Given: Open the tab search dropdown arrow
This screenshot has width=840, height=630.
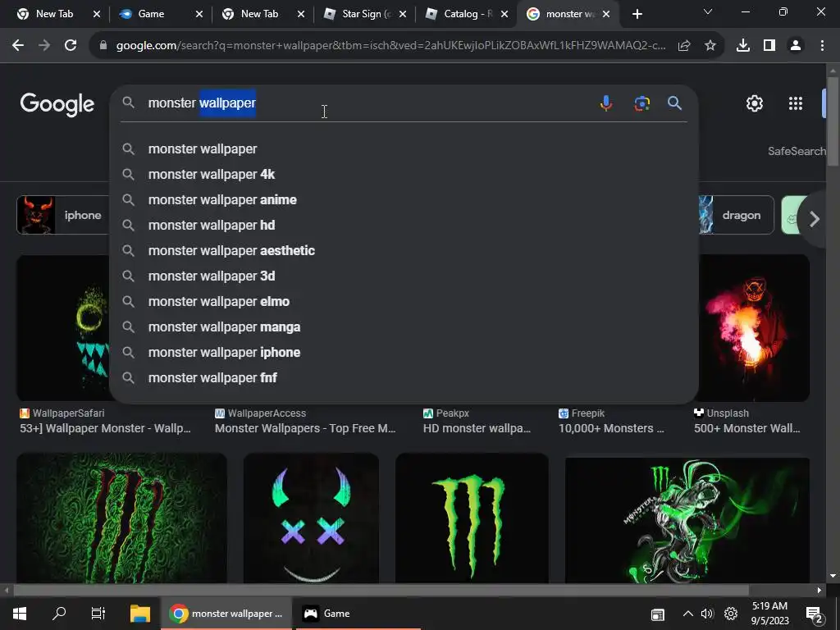Looking at the screenshot, I should (x=708, y=11).
